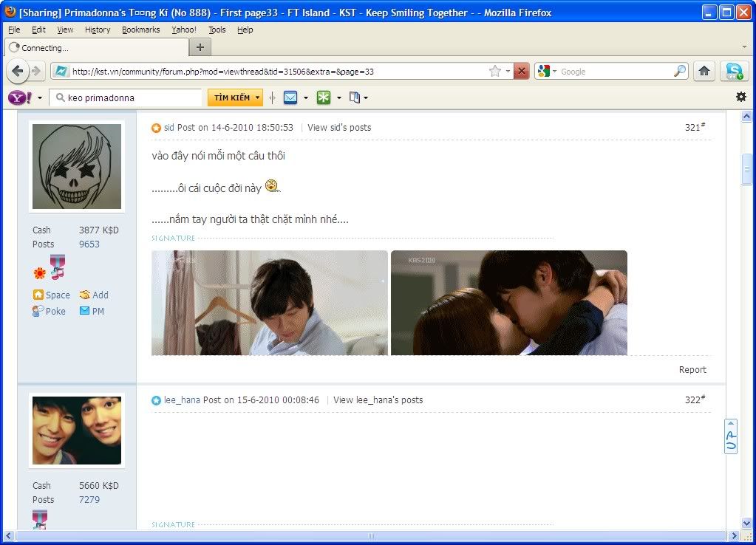Open Yahoo toolbar settings gear

(x=741, y=97)
